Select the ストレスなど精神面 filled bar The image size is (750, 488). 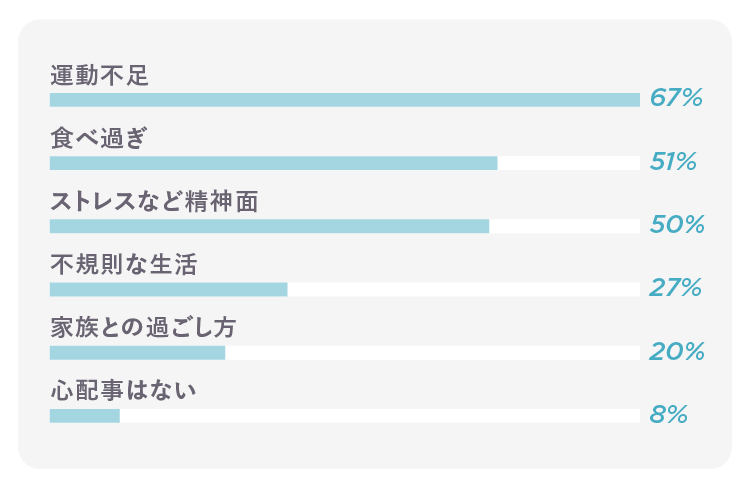(269, 226)
